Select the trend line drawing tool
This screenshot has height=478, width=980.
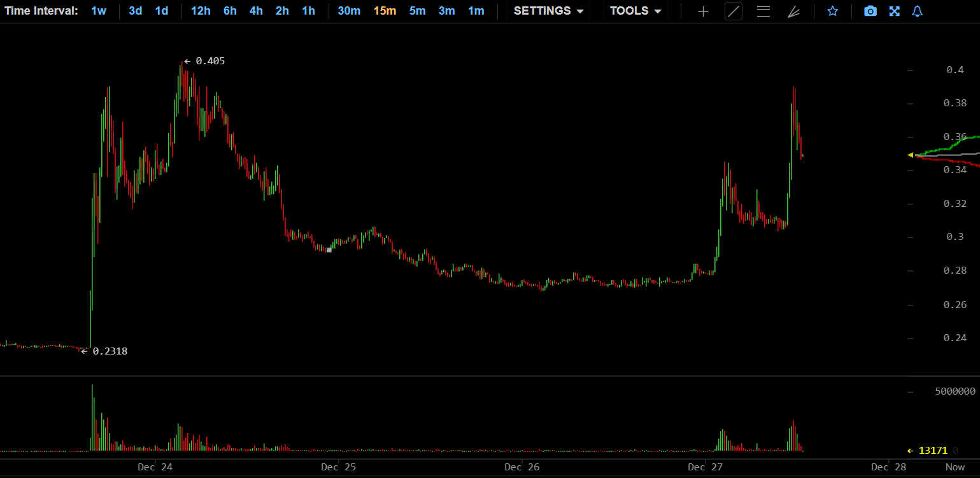(734, 11)
